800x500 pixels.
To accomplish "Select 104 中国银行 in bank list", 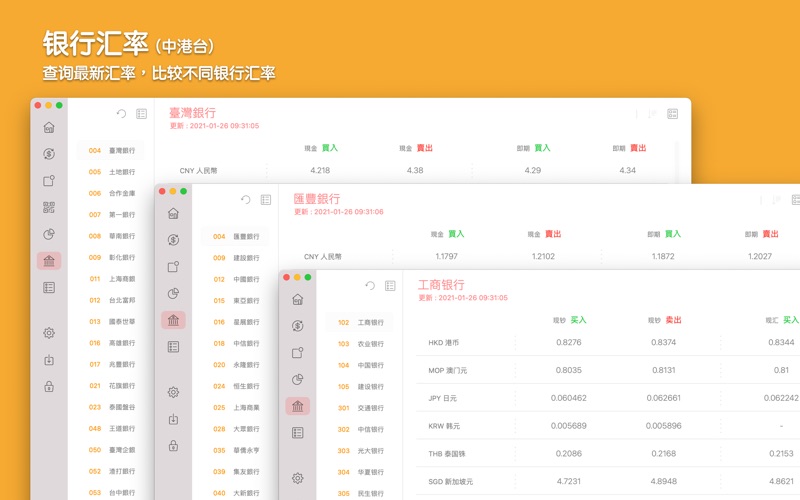I will (360, 365).
